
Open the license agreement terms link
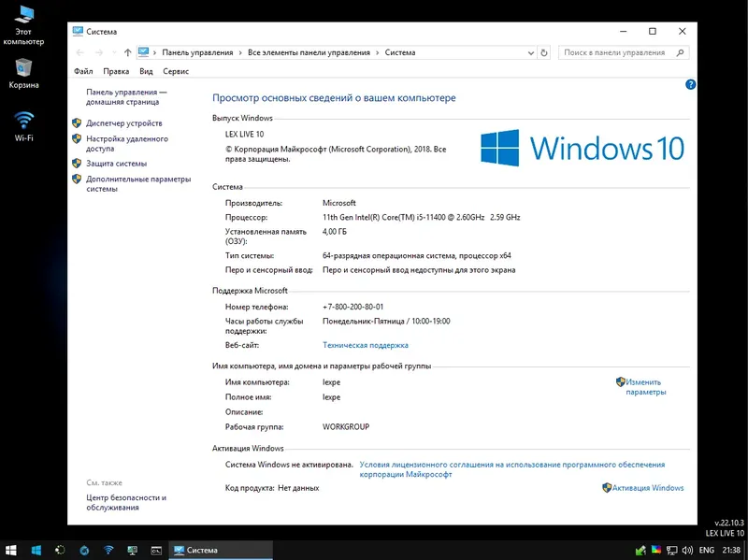[511, 469]
